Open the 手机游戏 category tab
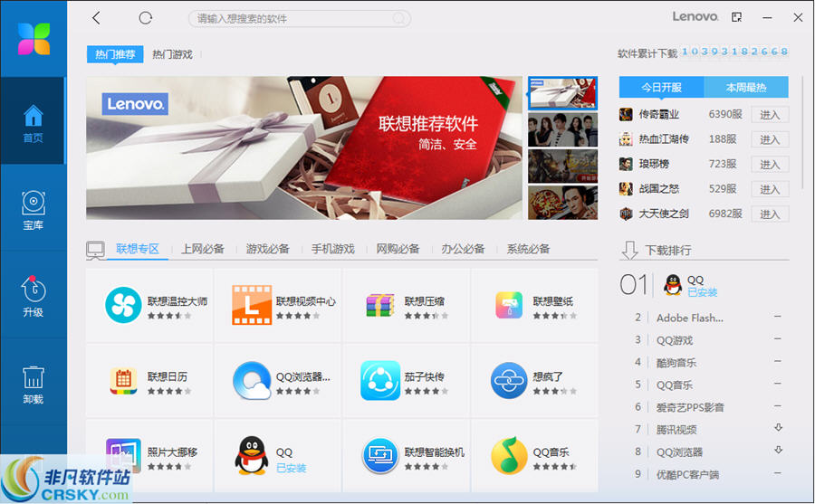Image resolution: width=815 pixels, height=504 pixels. pos(332,249)
